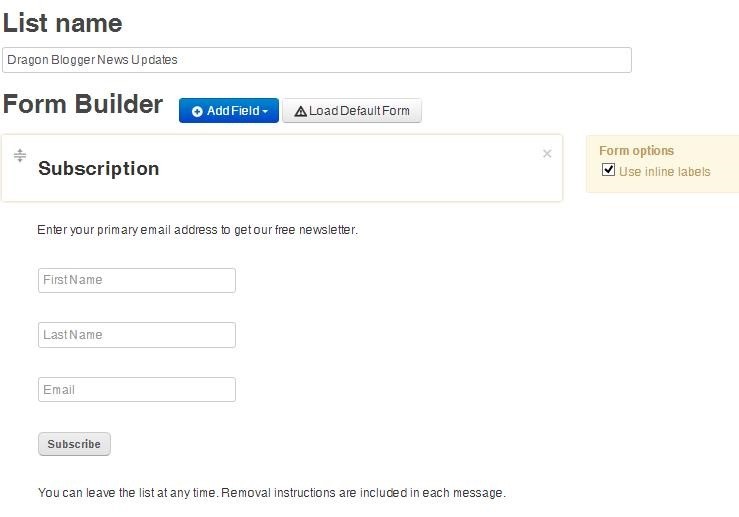Click the List name heading
The image size is (739, 517).
(63, 23)
